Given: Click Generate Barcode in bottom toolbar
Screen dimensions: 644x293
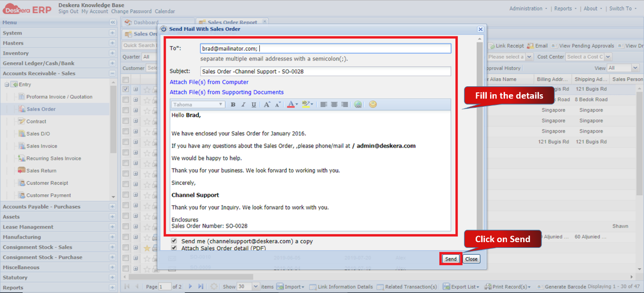Looking at the screenshot, I should pos(561,286).
